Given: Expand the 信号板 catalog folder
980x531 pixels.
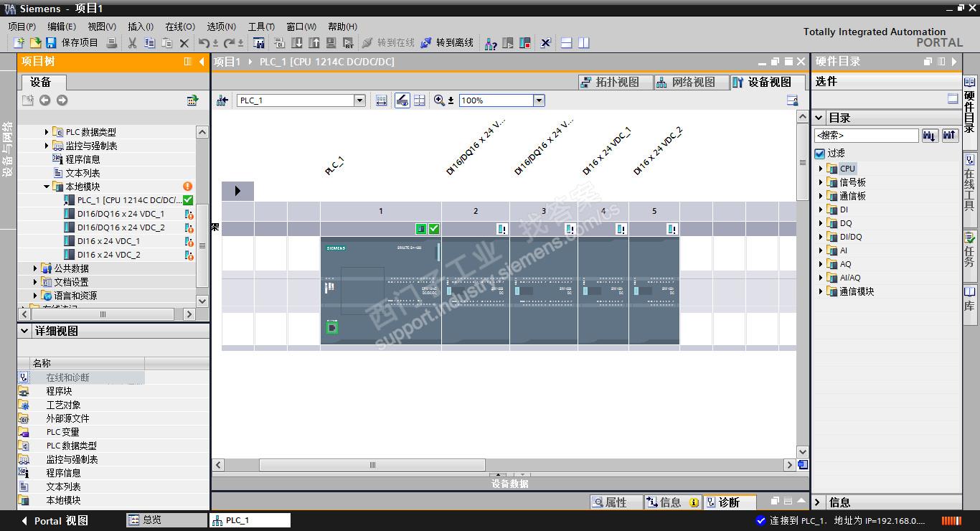Looking at the screenshot, I should pyautogui.click(x=821, y=182).
